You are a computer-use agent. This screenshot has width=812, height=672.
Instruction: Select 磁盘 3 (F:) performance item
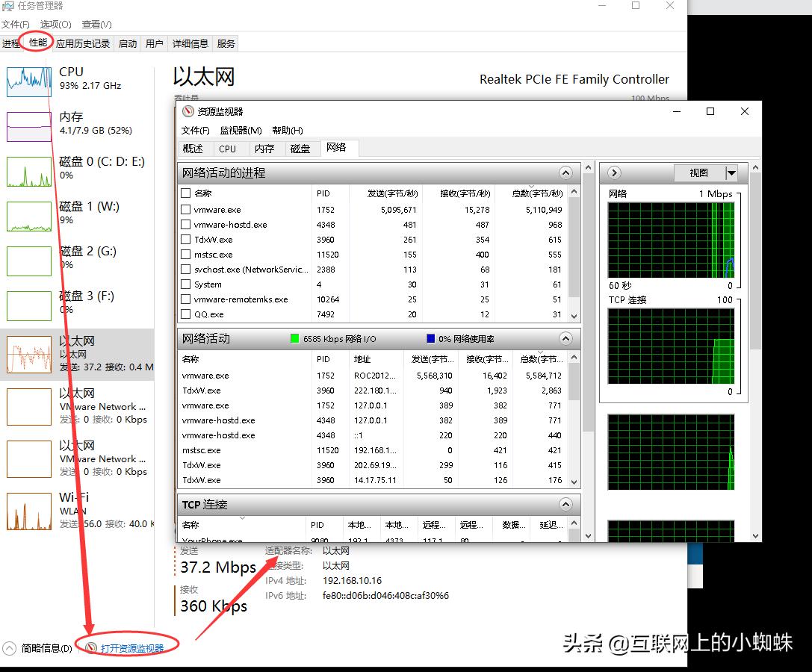coord(78,305)
